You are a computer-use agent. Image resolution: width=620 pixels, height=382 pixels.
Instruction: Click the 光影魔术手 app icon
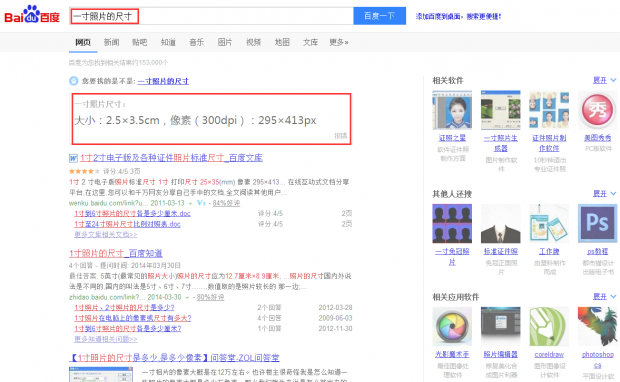(x=452, y=327)
